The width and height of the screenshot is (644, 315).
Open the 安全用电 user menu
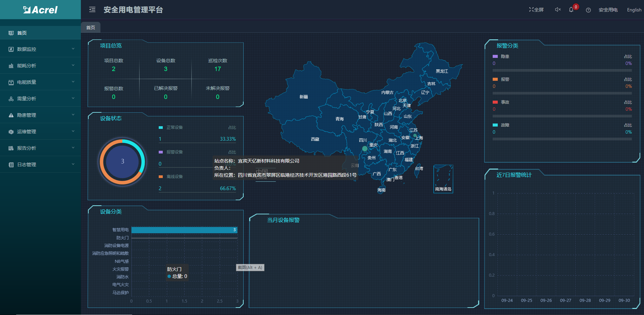click(608, 10)
